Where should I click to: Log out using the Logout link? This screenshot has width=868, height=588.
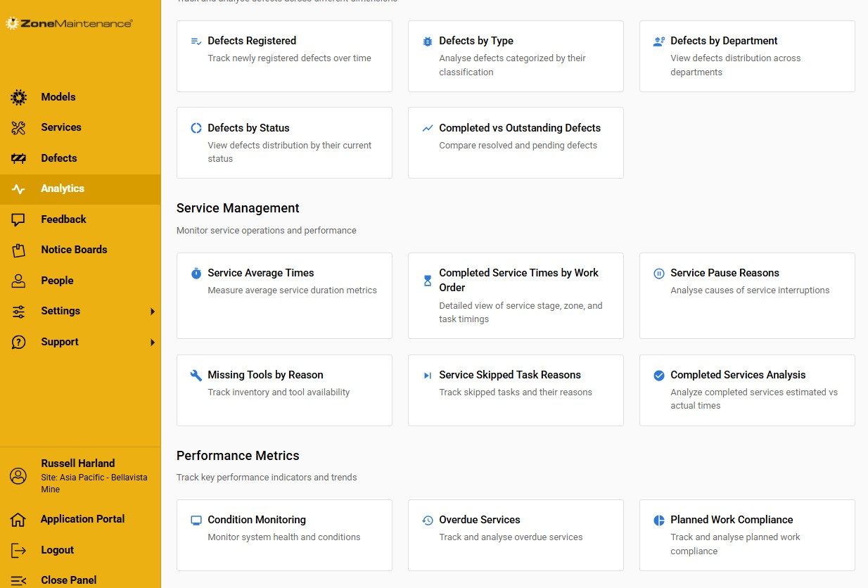point(57,550)
